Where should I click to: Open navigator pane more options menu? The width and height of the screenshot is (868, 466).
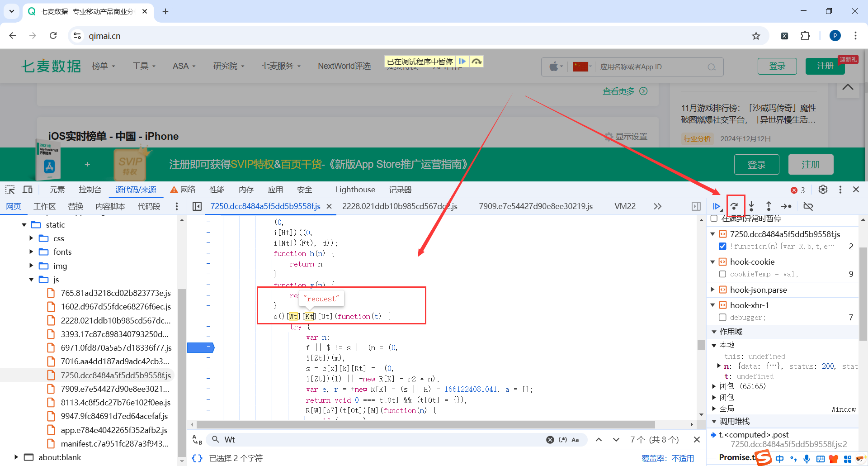pos(177,206)
